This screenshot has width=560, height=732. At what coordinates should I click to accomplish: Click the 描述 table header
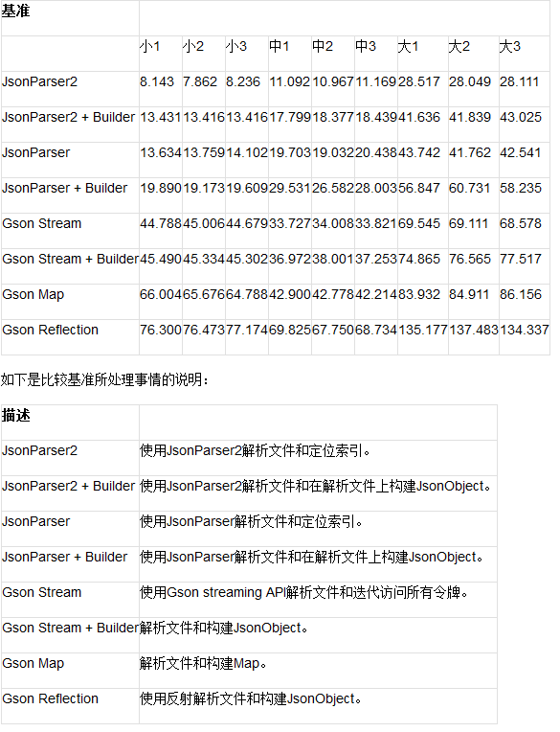[15, 415]
